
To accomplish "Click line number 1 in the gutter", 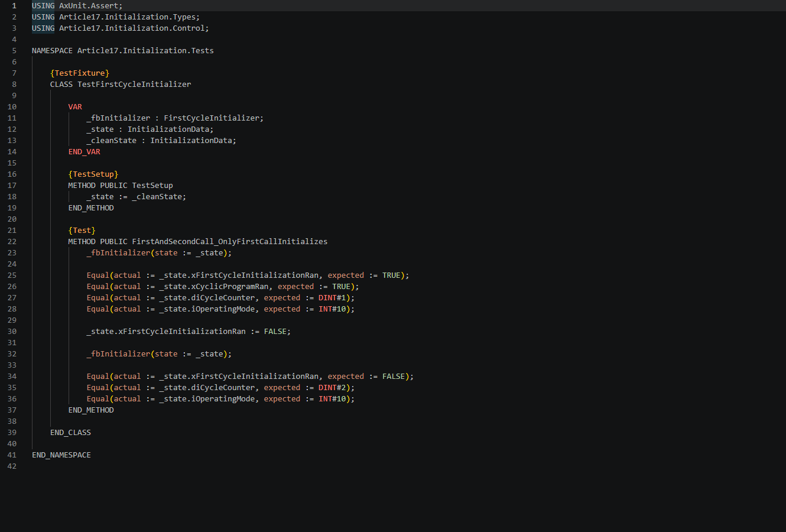I will point(14,6).
